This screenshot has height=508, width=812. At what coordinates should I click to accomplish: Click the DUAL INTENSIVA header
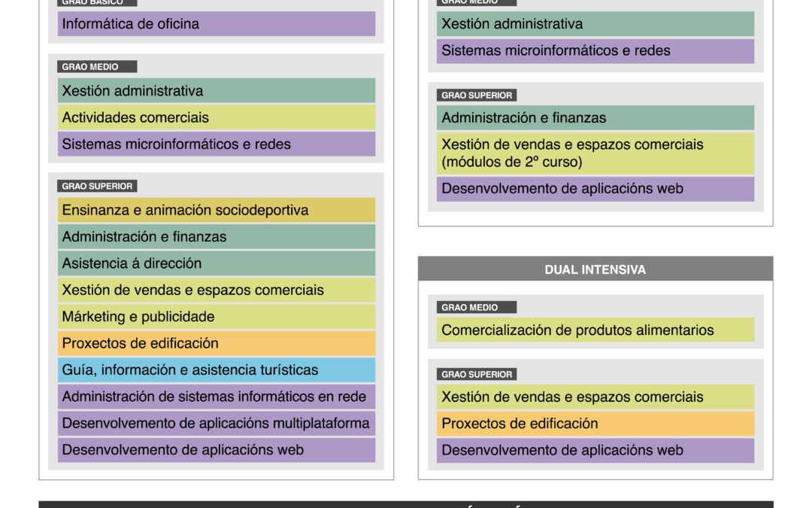tap(595, 269)
